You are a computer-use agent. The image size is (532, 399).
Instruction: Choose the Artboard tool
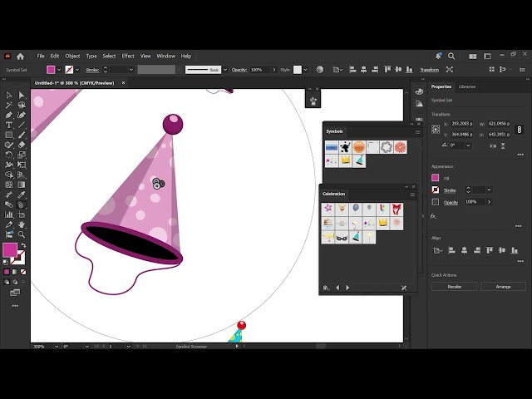(22, 214)
